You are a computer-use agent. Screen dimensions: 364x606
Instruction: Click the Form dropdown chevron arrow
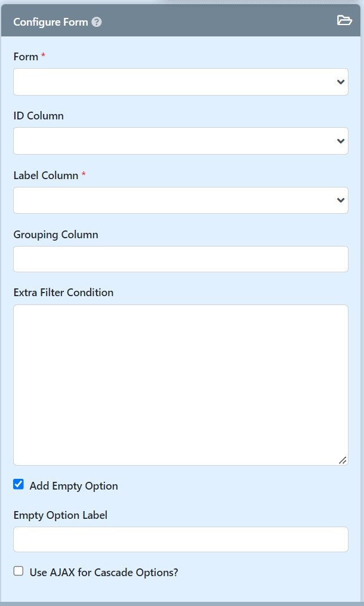(x=340, y=82)
